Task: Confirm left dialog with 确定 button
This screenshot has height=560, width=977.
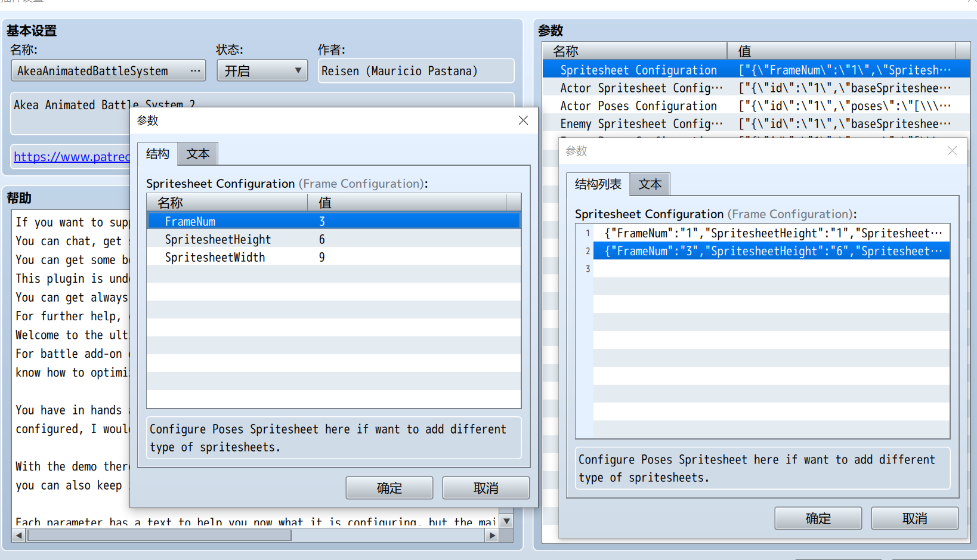Action: (389, 488)
